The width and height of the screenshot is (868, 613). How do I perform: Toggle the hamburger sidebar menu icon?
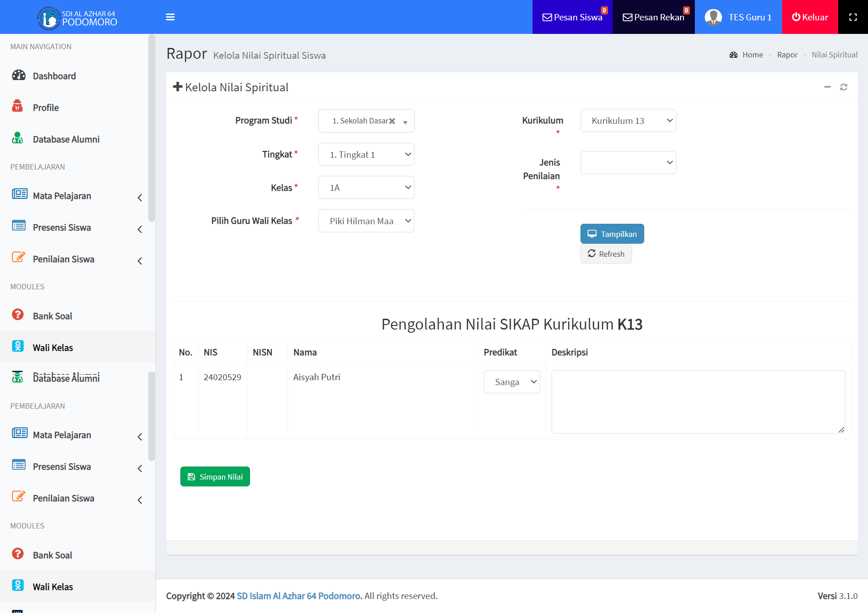(x=170, y=17)
